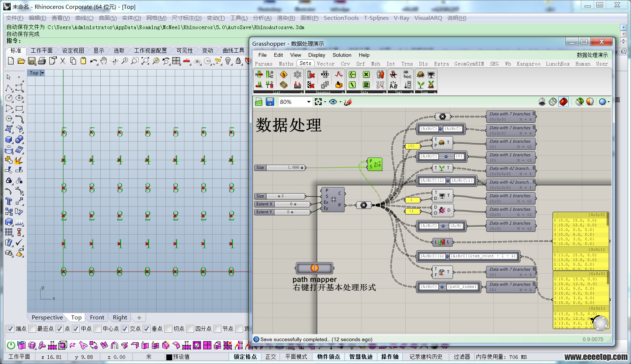Click the Grasshopper sketch brush icon

pos(348,102)
